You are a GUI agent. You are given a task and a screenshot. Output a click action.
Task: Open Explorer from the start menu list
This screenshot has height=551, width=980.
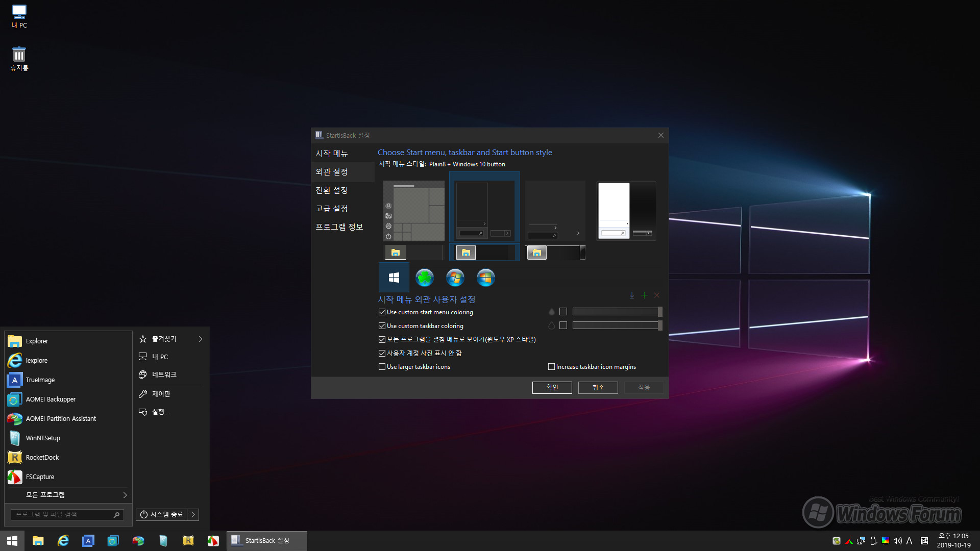(x=68, y=341)
